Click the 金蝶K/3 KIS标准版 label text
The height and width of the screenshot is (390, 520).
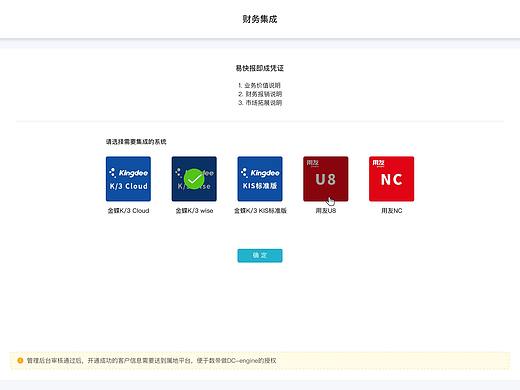point(260,211)
